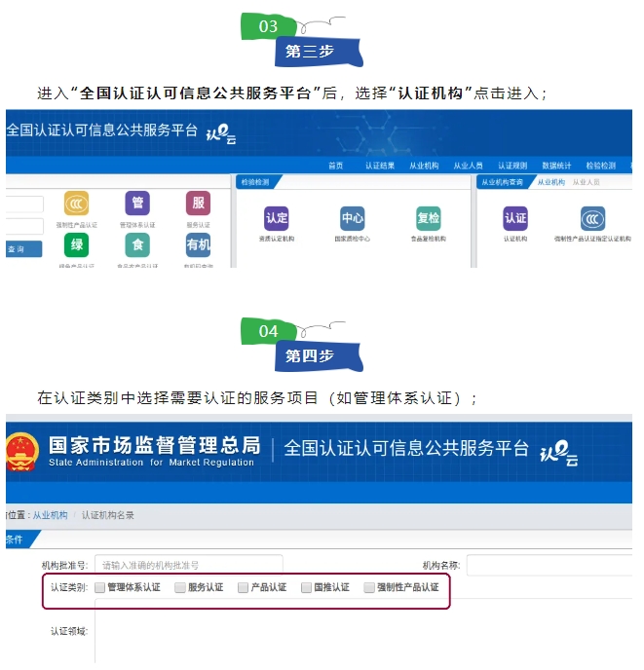This screenshot has height=670, width=644.
Task: Open the 从业机构 navigation menu item
Action: pyautogui.click(x=424, y=166)
